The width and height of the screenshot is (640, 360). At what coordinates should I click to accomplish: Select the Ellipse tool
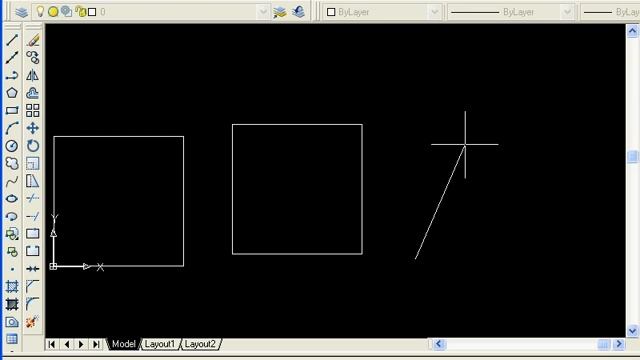tap(12, 198)
